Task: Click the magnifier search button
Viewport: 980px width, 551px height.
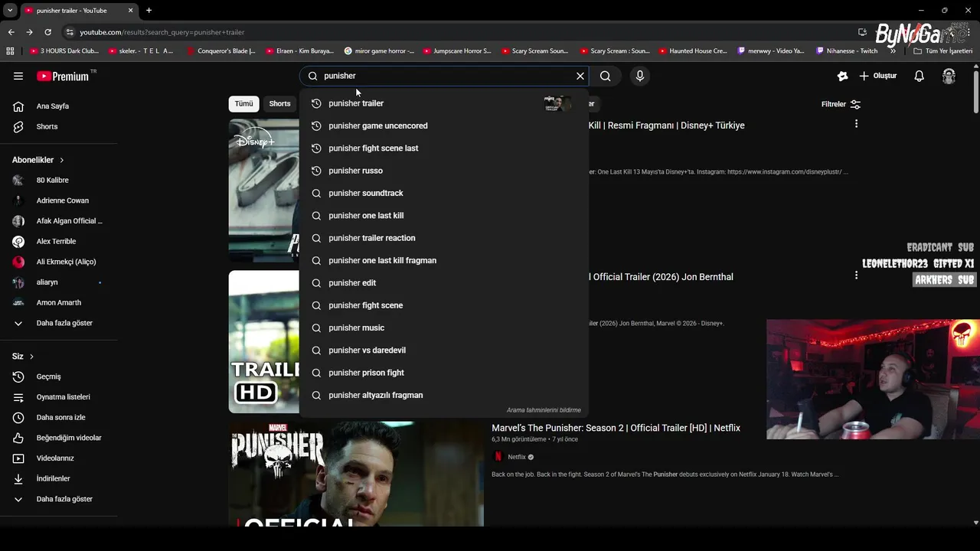Action: click(x=606, y=76)
